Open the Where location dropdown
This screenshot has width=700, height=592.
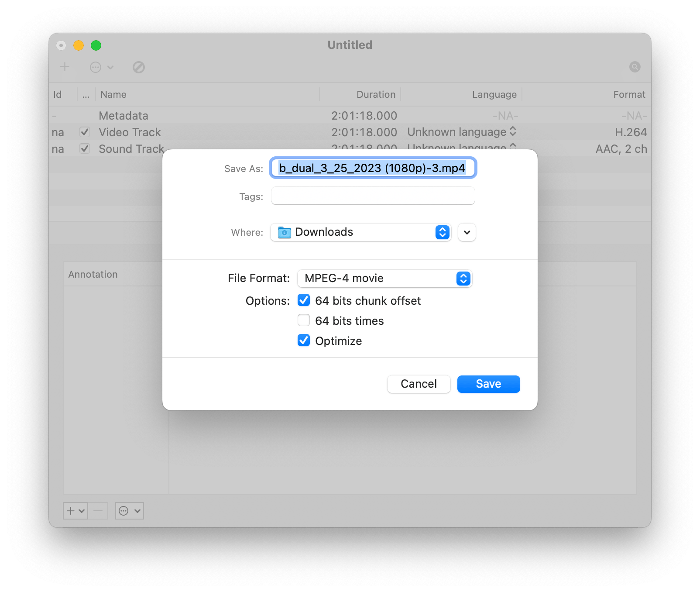pyautogui.click(x=442, y=232)
